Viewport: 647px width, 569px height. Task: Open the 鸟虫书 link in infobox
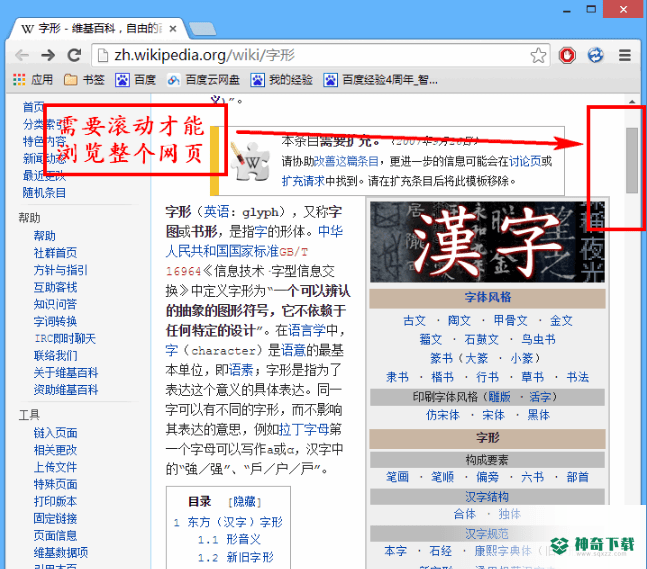click(x=538, y=340)
